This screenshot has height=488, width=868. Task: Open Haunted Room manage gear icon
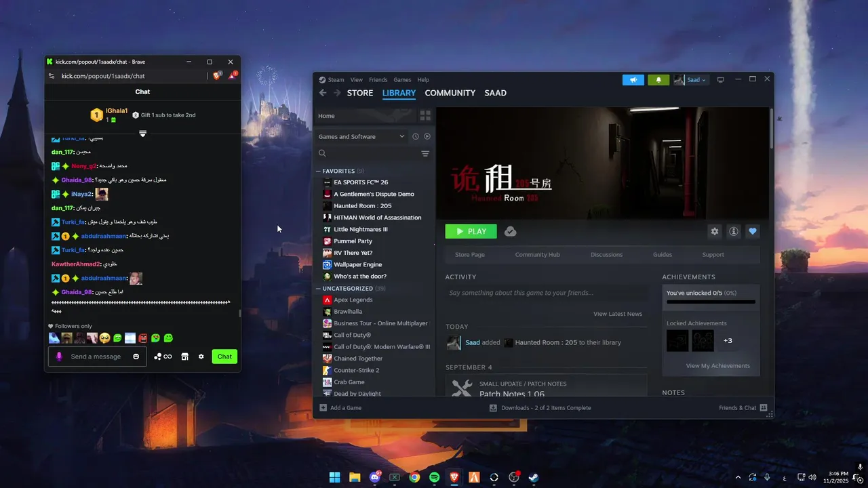tap(714, 231)
